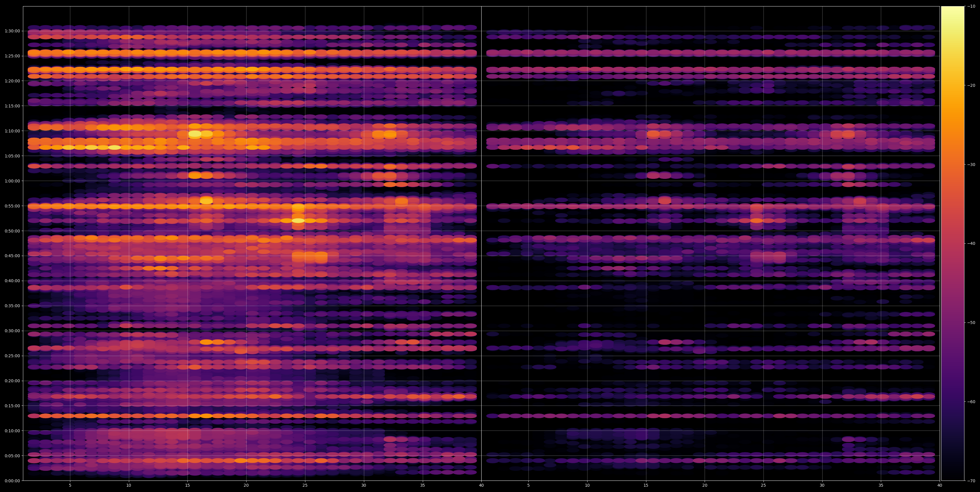Click the 0:40:00 y-axis time label
This screenshot has width=980, height=492.
pyautogui.click(x=12, y=281)
